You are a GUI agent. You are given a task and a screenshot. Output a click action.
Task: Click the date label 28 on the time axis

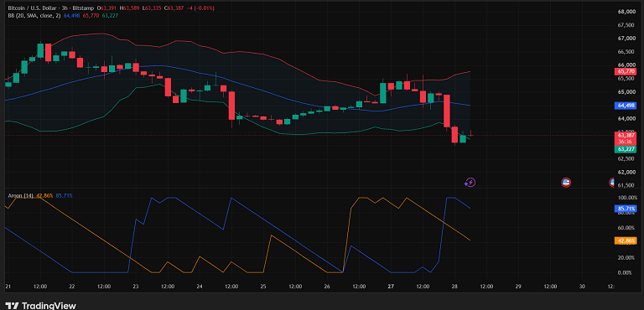tap(454, 287)
